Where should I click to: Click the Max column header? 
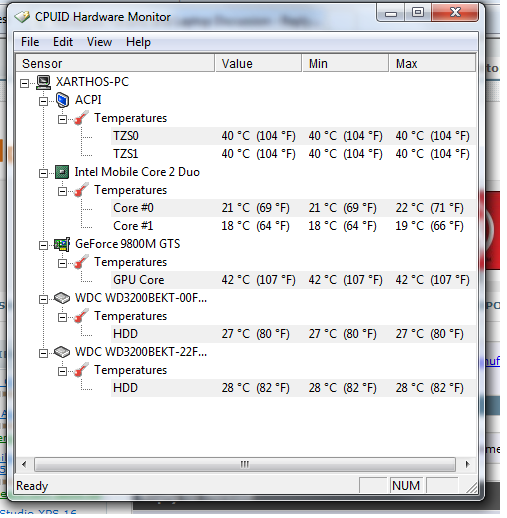tap(432, 63)
